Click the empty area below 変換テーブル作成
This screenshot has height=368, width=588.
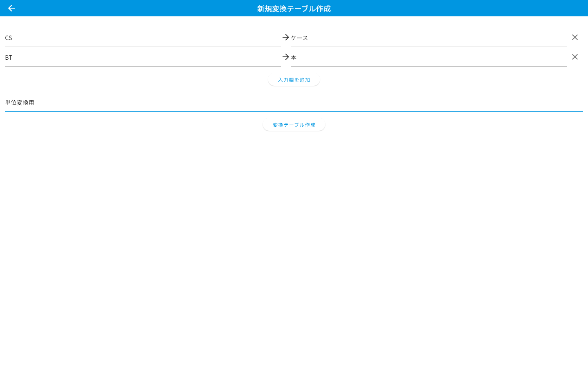tap(294, 245)
